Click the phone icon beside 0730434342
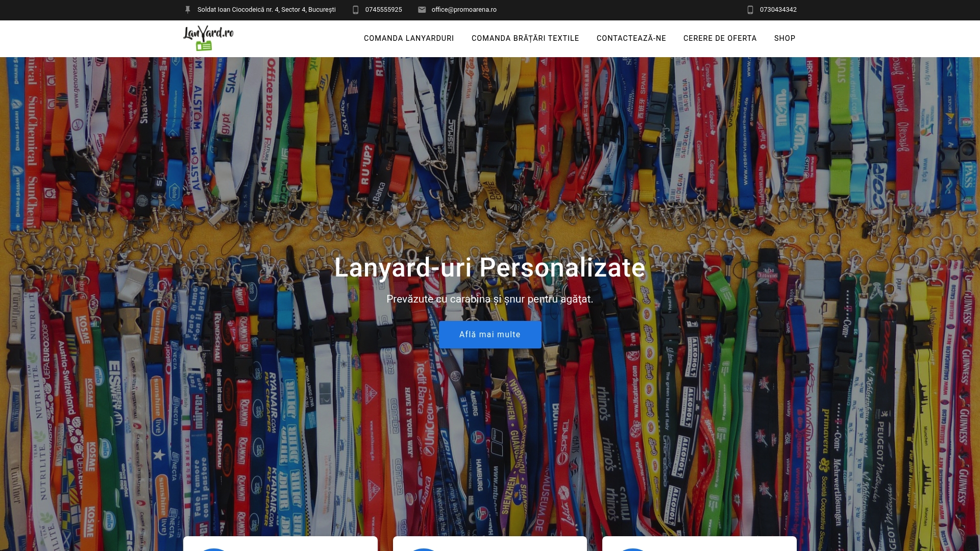Viewport: 980px width, 551px height. point(750,10)
